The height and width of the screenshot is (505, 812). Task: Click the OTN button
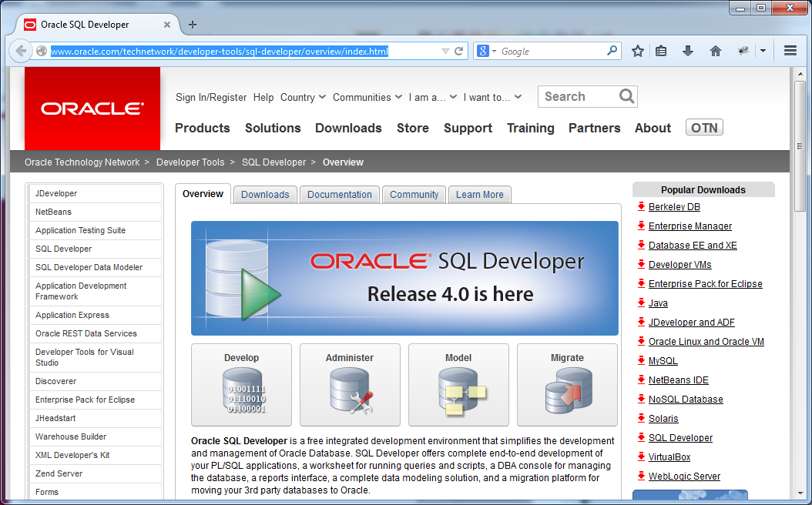(704, 127)
